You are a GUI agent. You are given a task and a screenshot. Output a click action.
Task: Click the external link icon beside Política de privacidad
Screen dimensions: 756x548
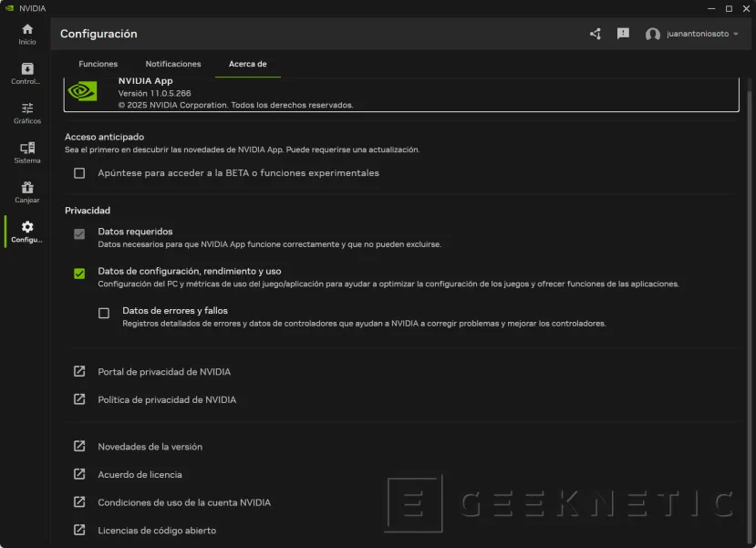(78, 399)
